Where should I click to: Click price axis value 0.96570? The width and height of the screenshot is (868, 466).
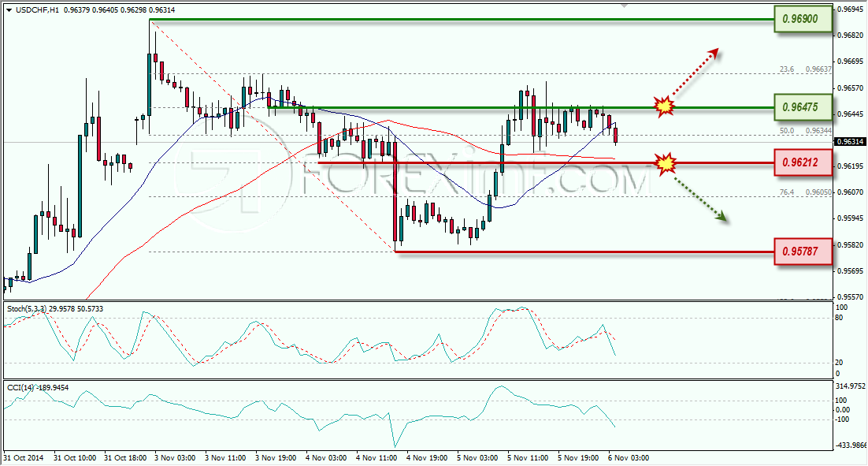(851, 88)
